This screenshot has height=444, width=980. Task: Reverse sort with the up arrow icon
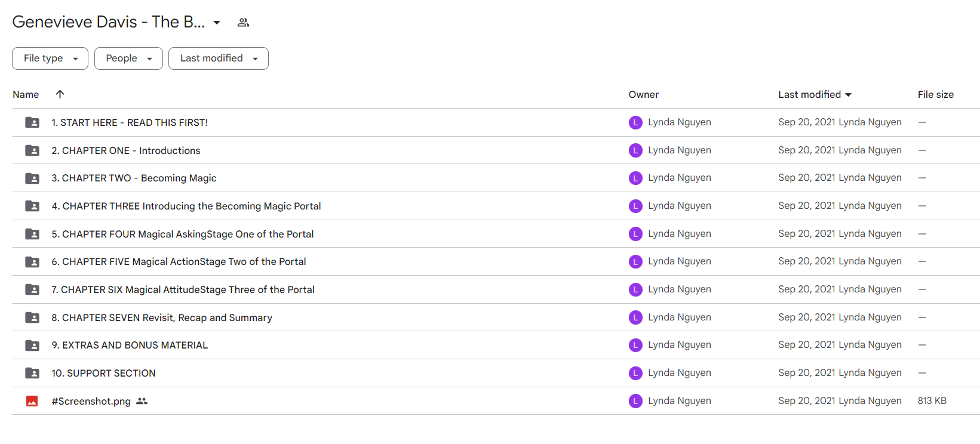coord(60,94)
